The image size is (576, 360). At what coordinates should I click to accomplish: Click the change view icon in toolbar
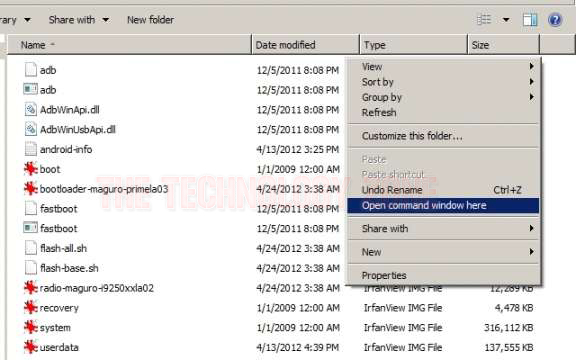(x=484, y=19)
